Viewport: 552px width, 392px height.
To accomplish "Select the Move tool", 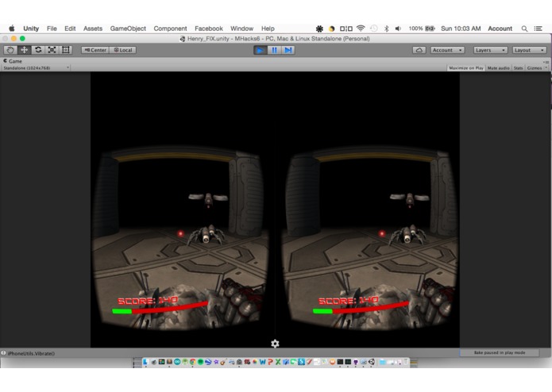I will pos(24,50).
